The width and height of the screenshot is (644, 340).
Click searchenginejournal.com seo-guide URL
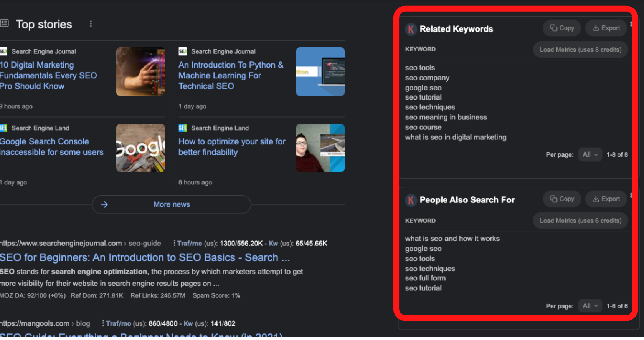coord(80,244)
